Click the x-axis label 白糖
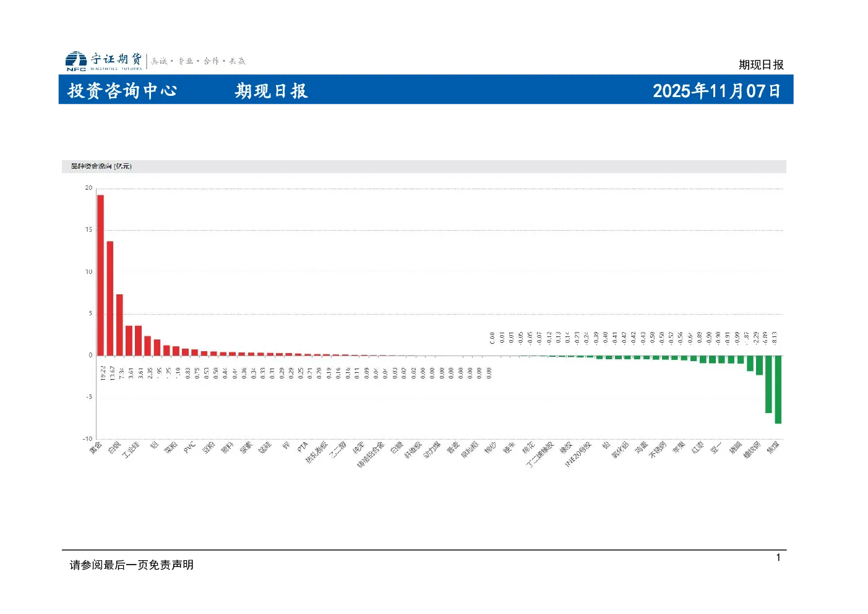Image resolution: width=868 pixels, height=614 pixels. (x=397, y=448)
